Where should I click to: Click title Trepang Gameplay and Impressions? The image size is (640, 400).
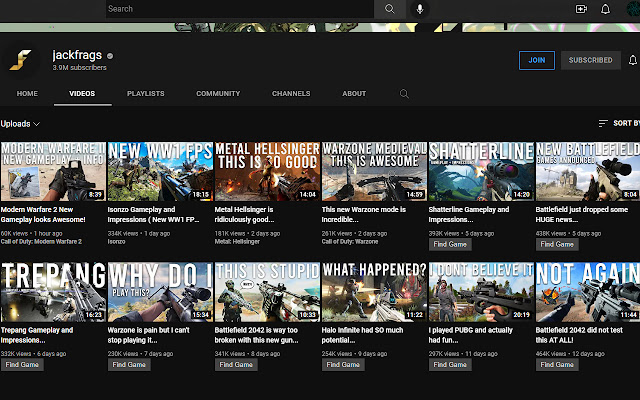click(x=37, y=335)
